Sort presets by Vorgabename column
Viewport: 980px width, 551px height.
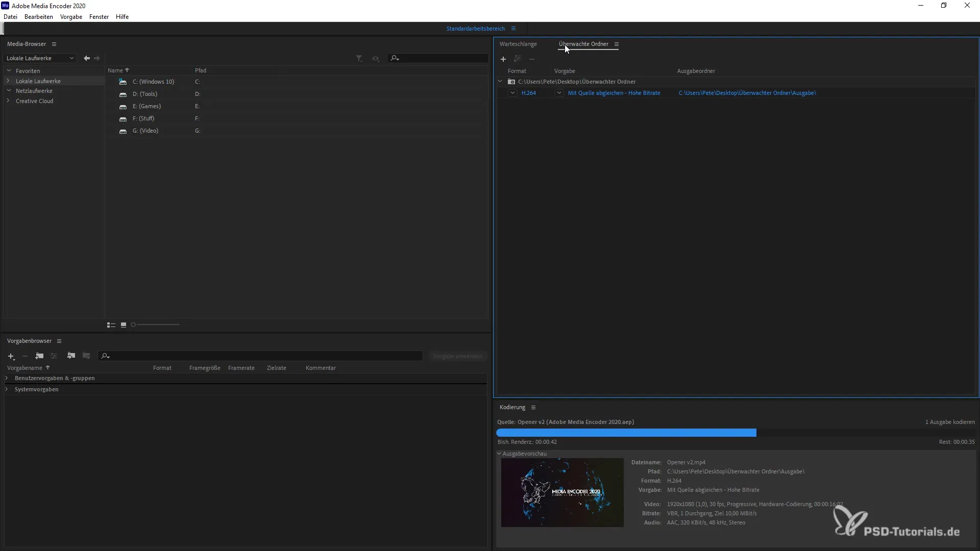29,368
